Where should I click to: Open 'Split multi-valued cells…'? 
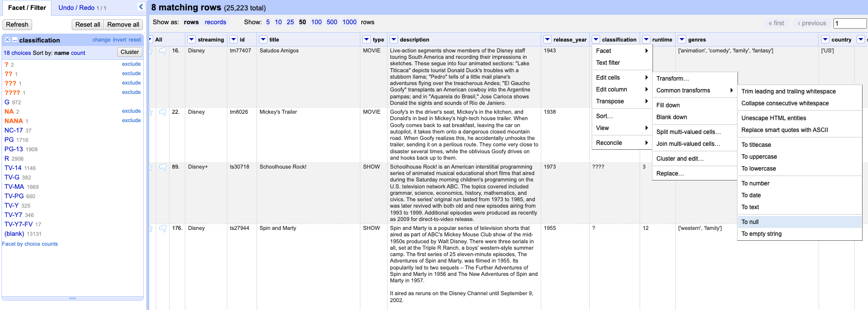695,132
